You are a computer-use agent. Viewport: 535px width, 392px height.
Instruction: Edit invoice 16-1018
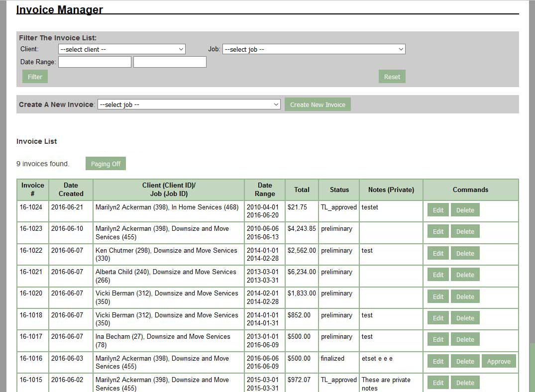tap(438, 318)
